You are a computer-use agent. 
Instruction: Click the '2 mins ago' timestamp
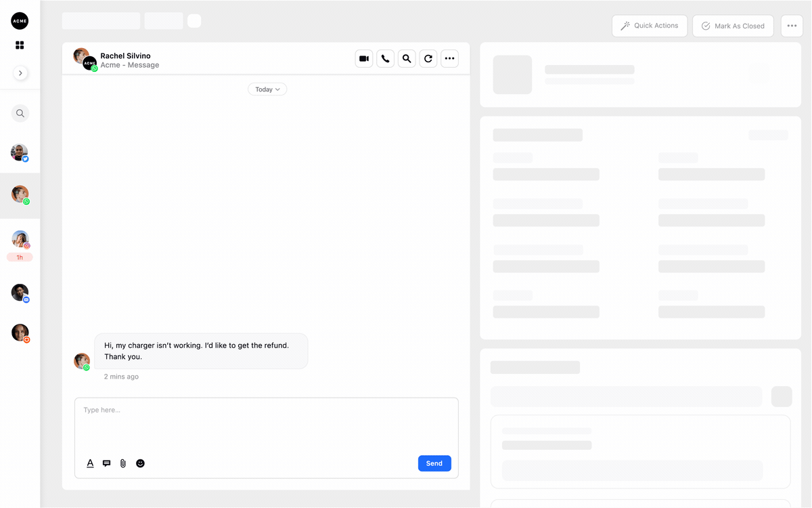click(121, 377)
